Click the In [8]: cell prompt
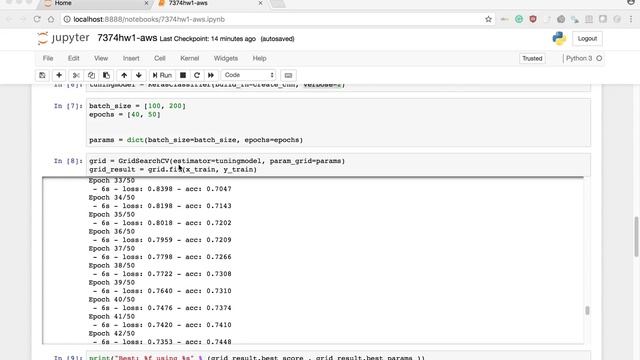The image size is (640, 360). pos(68,161)
